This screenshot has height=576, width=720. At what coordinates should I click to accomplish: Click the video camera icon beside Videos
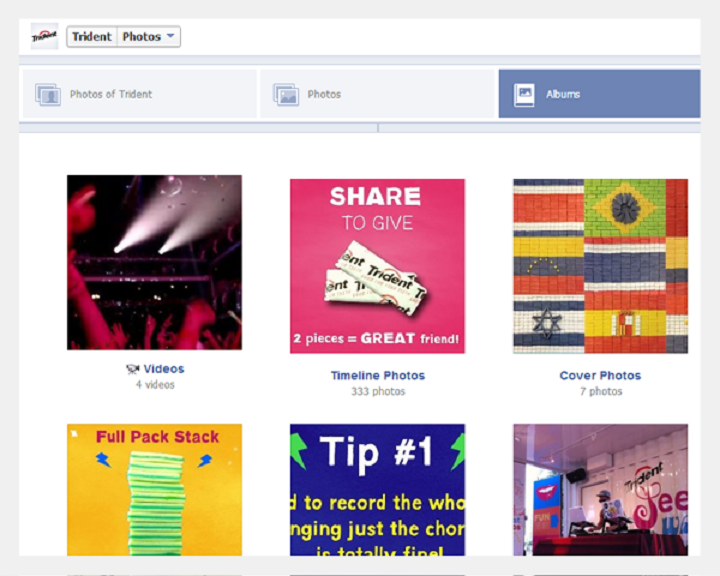[133, 369]
